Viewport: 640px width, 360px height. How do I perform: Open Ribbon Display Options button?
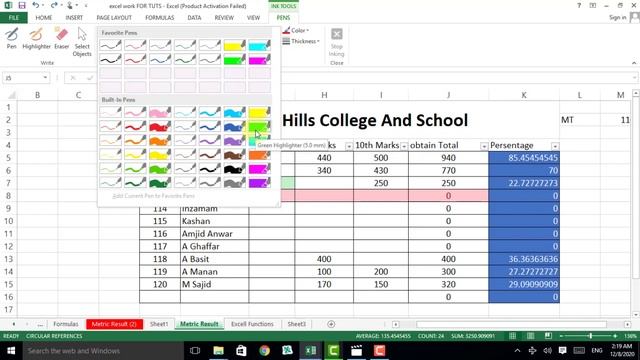593,5
